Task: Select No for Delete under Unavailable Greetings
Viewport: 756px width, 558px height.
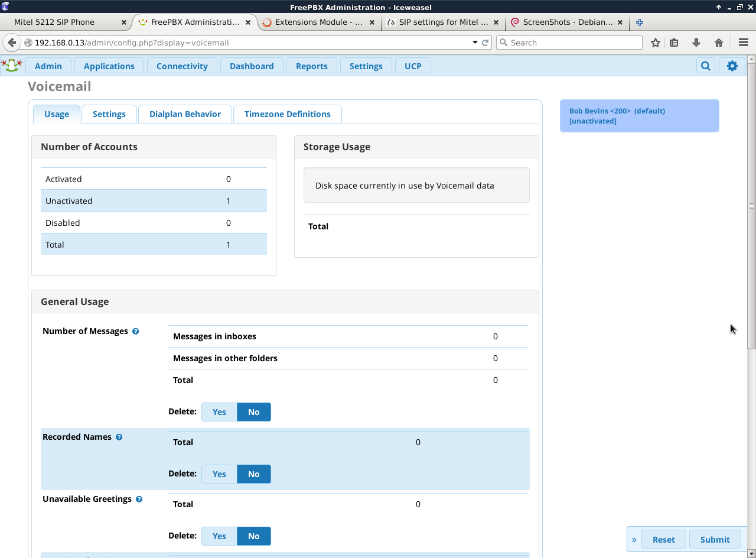Action: pyautogui.click(x=254, y=536)
